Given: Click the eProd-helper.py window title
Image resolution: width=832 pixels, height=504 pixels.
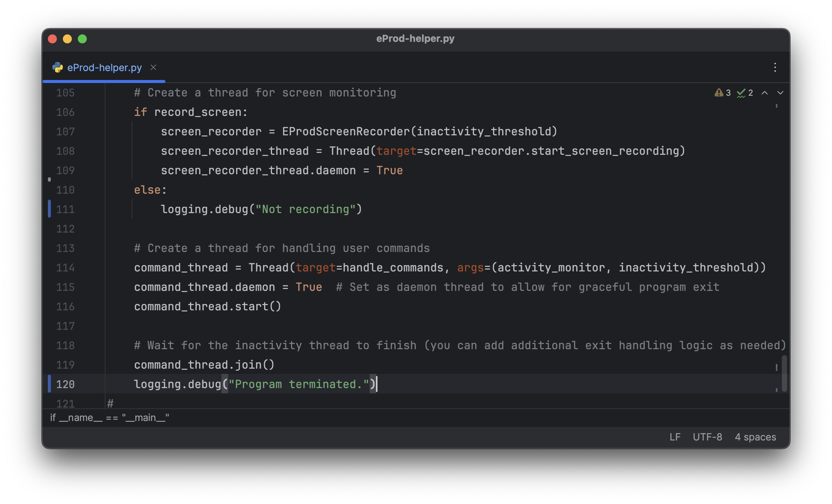Looking at the screenshot, I should pyautogui.click(x=415, y=39).
